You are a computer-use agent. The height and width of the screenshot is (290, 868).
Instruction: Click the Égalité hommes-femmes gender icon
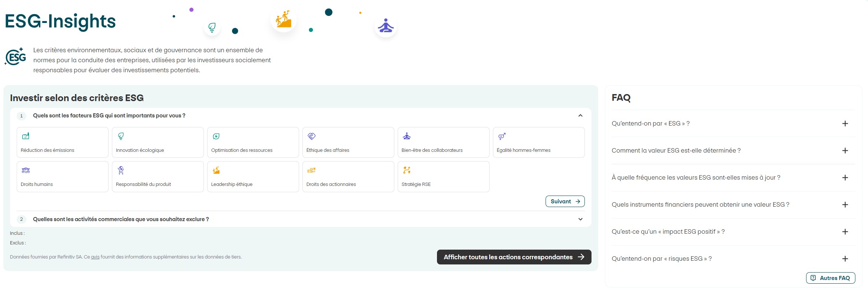(x=502, y=136)
